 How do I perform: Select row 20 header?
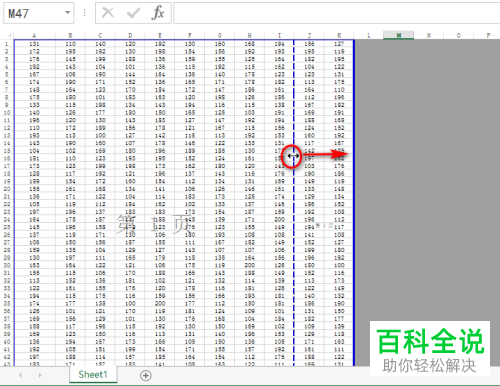7,189
